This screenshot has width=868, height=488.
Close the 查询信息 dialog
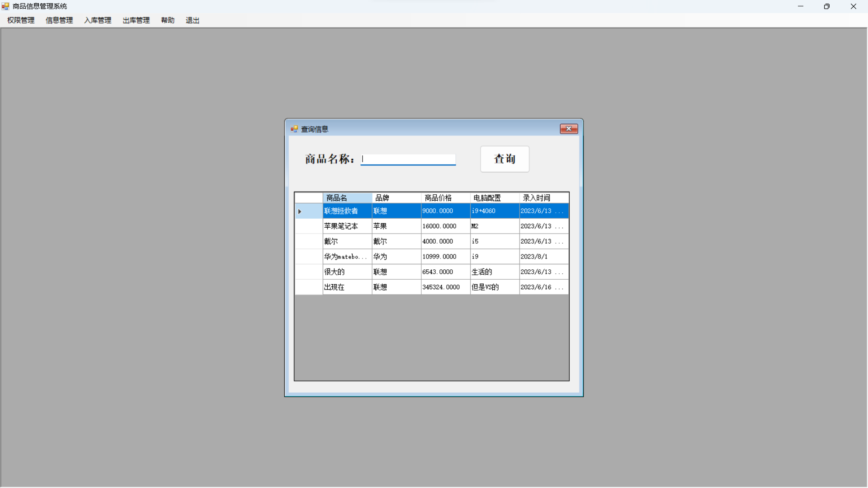[569, 129]
